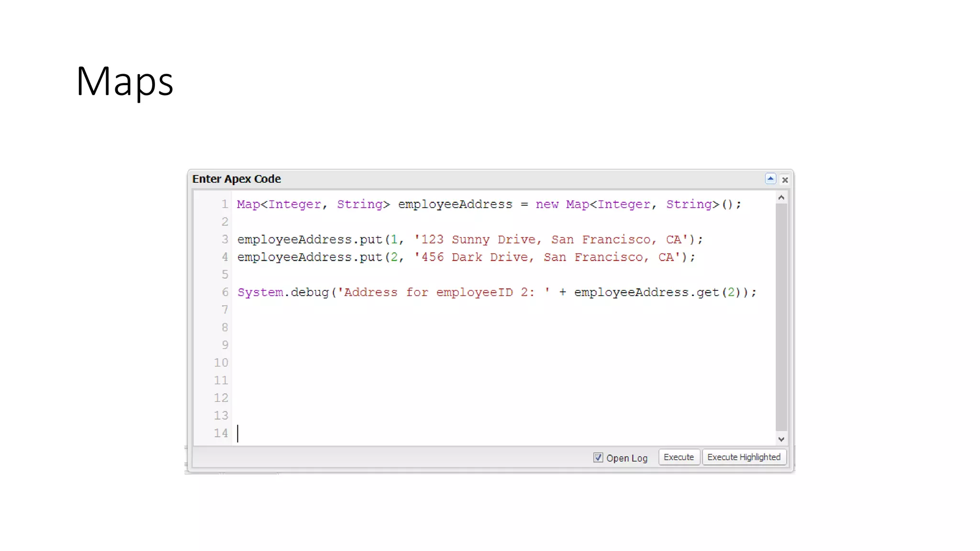
Task: Click line number 1 in the gutter
Action: [x=224, y=204]
